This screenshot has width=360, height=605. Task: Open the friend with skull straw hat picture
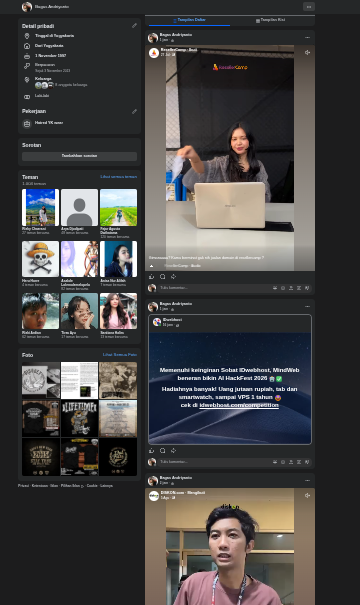coord(41,259)
